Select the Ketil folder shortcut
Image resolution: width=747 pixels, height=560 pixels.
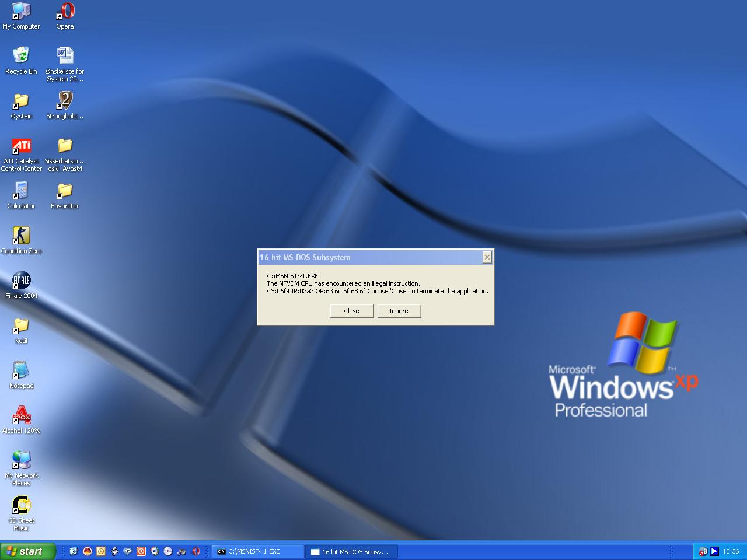click(21, 330)
